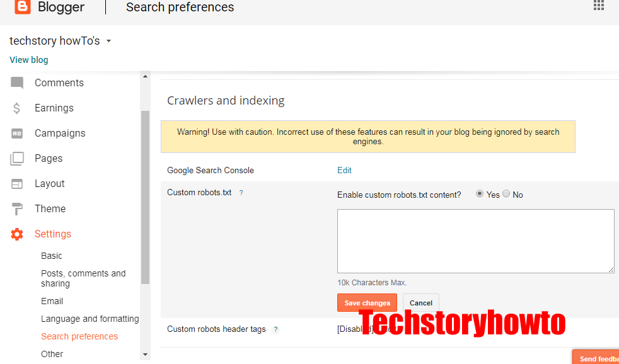Click inside the robots.txt content text area
The image size is (619, 364).
click(475, 241)
